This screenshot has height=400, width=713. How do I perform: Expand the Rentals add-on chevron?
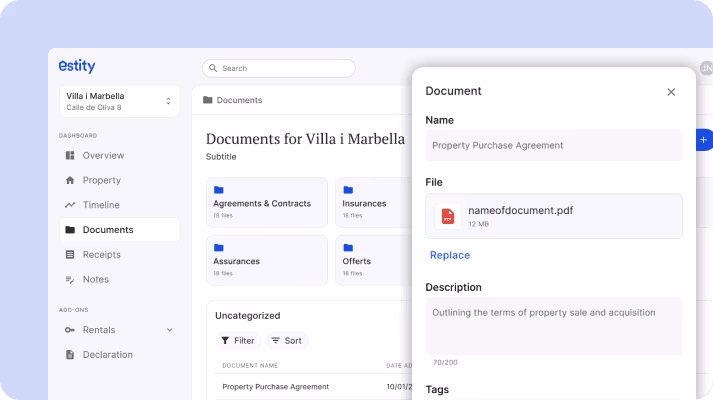point(170,330)
